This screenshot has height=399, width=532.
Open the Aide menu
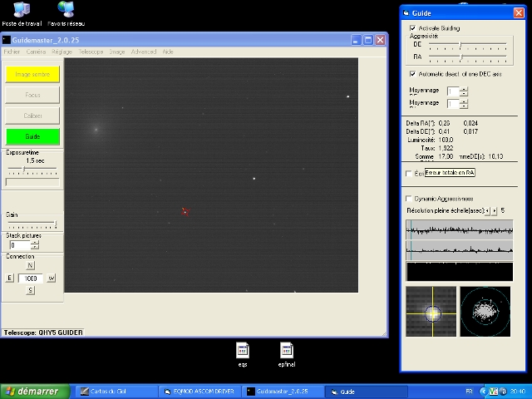point(168,52)
